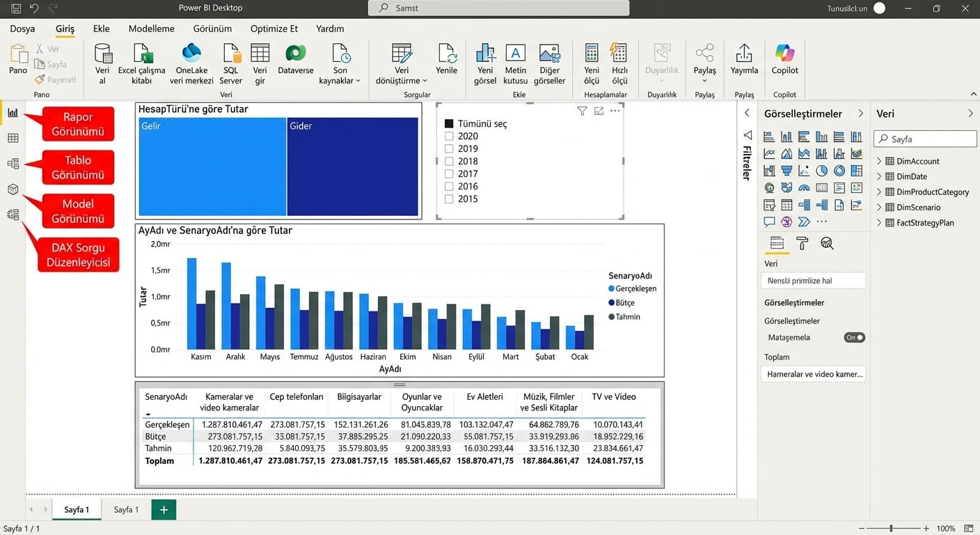Expand the FactStrategyPlan table
Screen dimensions: 980x535
tap(879, 223)
